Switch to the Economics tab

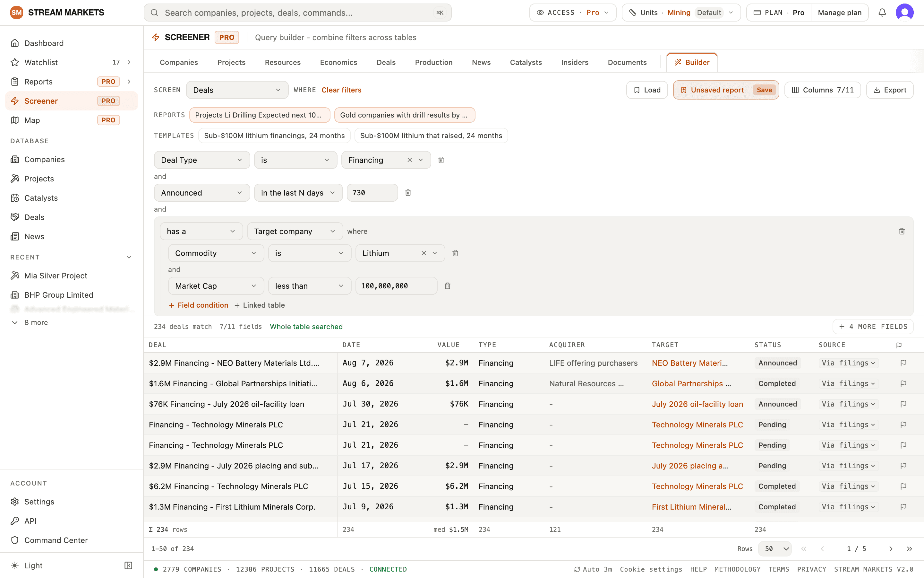pyautogui.click(x=338, y=62)
